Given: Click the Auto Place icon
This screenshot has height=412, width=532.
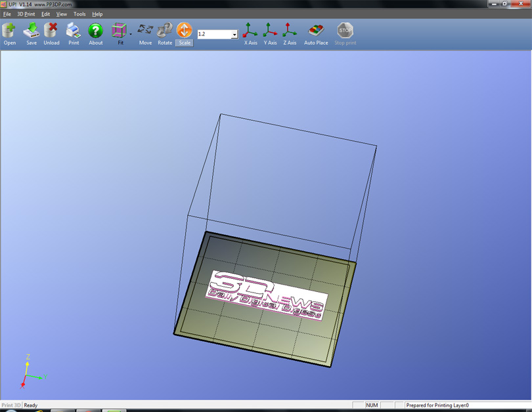Looking at the screenshot, I should pos(316,33).
